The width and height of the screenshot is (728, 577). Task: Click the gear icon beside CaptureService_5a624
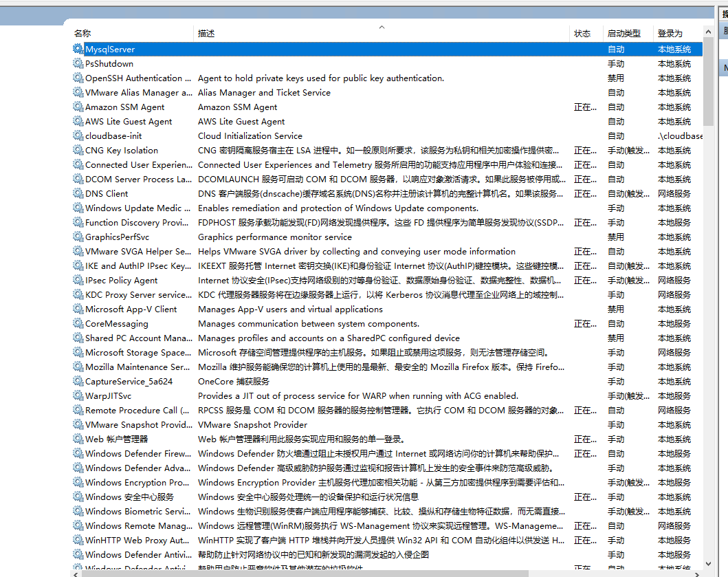point(78,381)
